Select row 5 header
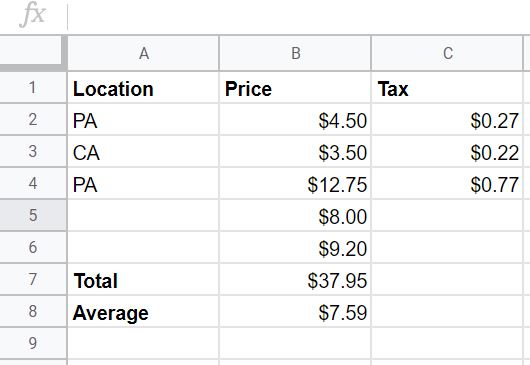Screen dimensions: 530x365 33,215
